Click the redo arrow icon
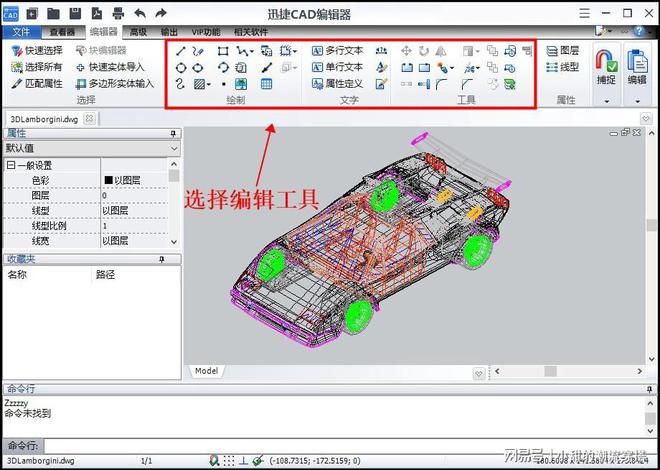This screenshot has width=660, height=470. (x=161, y=14)
